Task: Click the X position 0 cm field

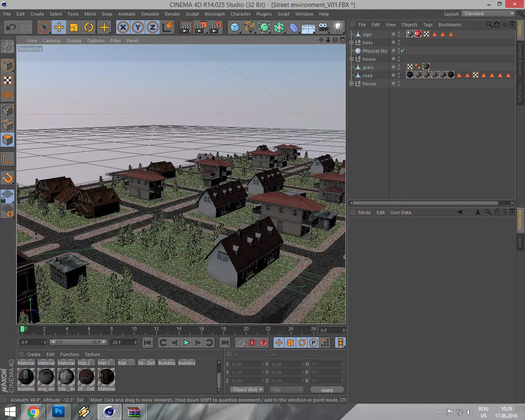Action: point(247,364)
